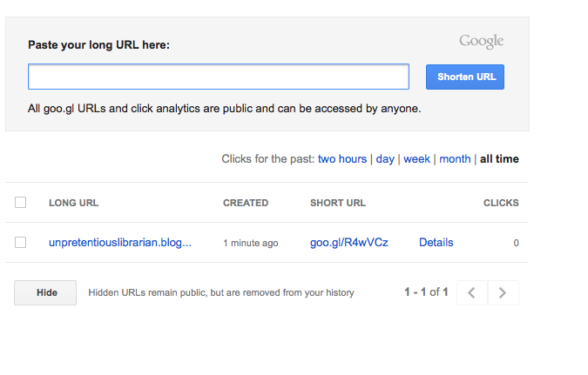Click the '1 - 1 of 1' pagination text
Image resolution: width=588 pixels, height=375 pixels.
[x=426, y=292]
